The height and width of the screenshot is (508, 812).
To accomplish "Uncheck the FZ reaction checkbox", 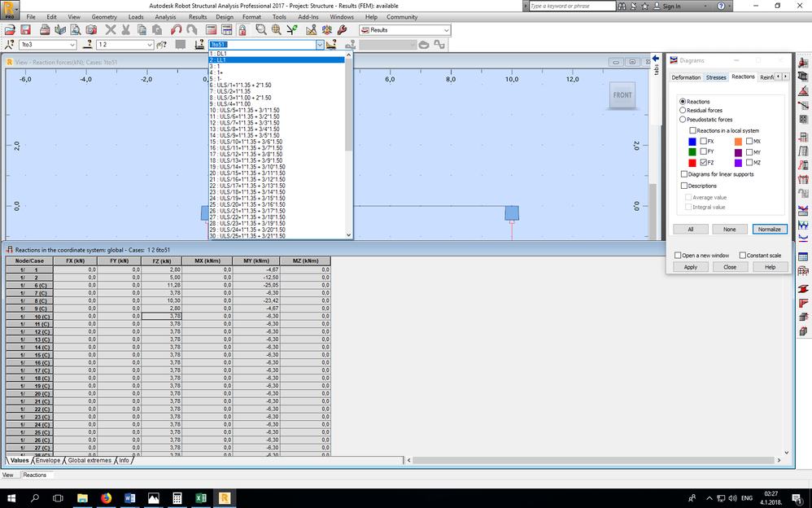I will [703, 163].
